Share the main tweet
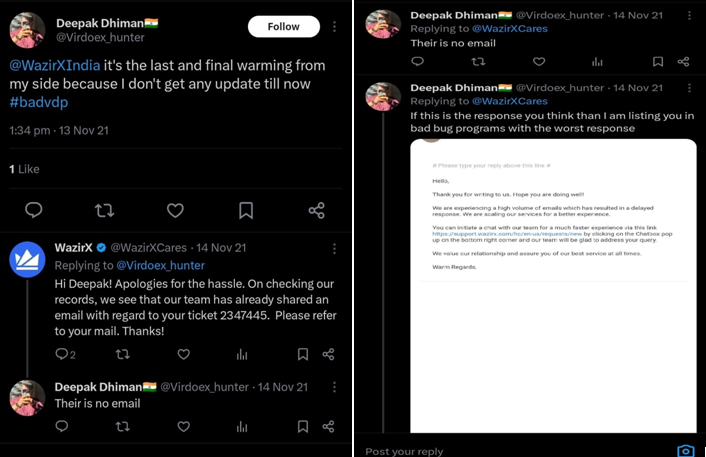Image resolution: width=706 pixels, height=457 pixels. coord(316,210)
